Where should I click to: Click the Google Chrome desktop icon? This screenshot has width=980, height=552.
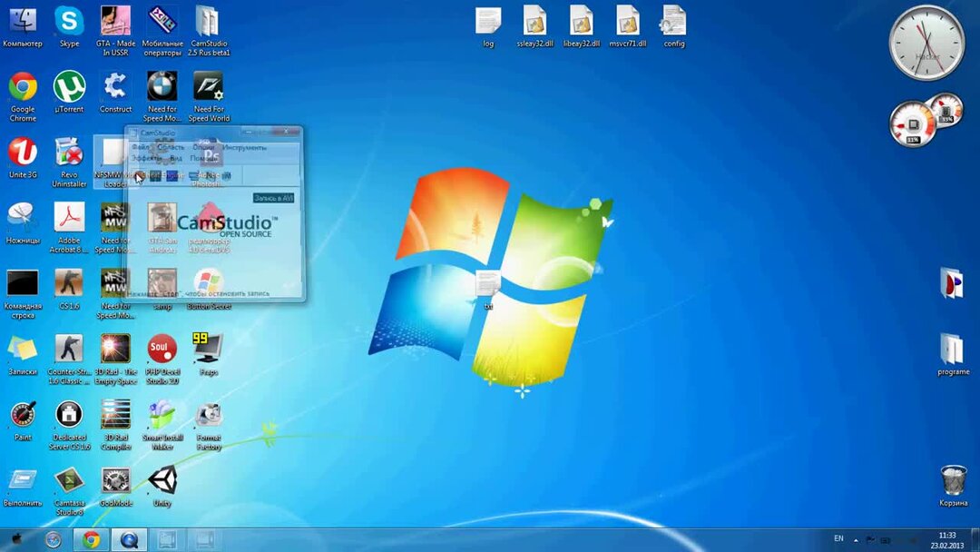pyautogui.click(x=23, y=95)
